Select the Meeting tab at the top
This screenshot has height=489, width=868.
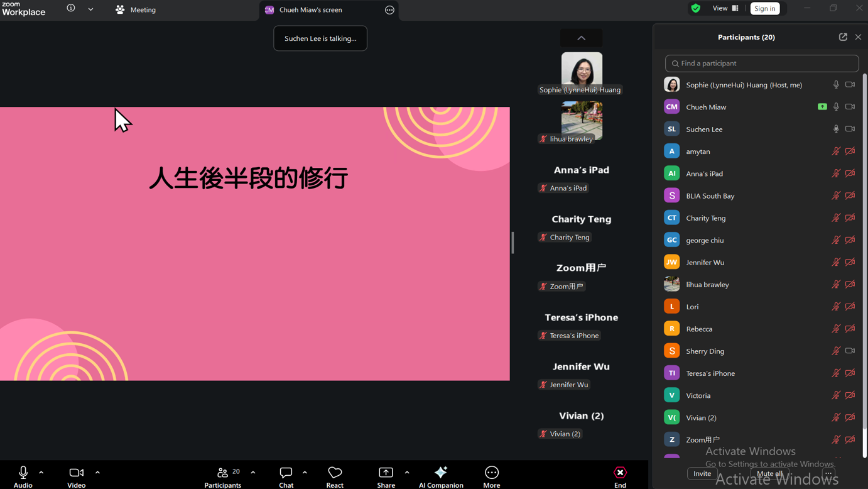136,10
